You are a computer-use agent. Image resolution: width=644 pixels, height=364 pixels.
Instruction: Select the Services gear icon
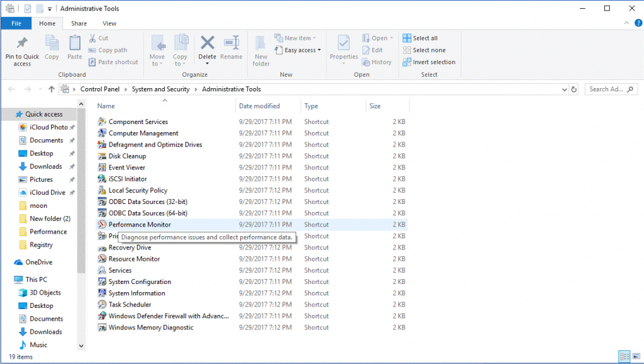(102, 270)
